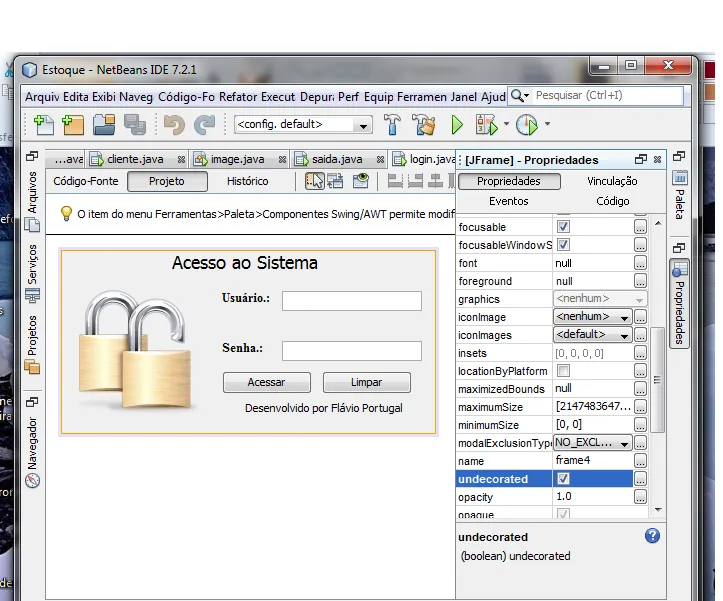Click the Usuário text field

[x=352, y=301]
